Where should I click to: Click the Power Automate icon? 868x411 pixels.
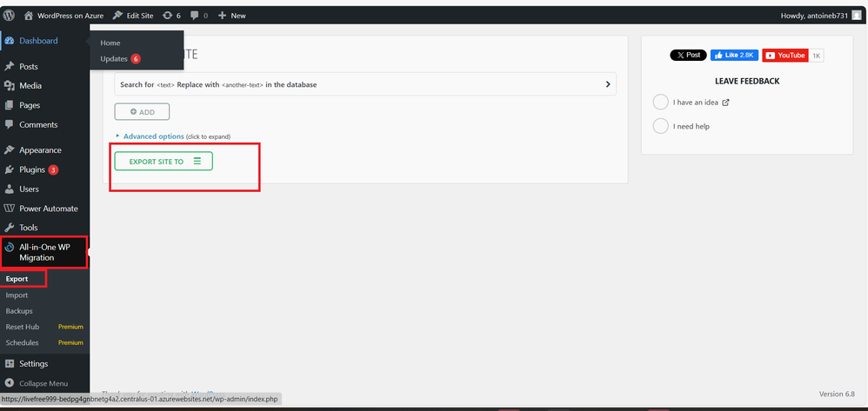(x=9, y=209)
